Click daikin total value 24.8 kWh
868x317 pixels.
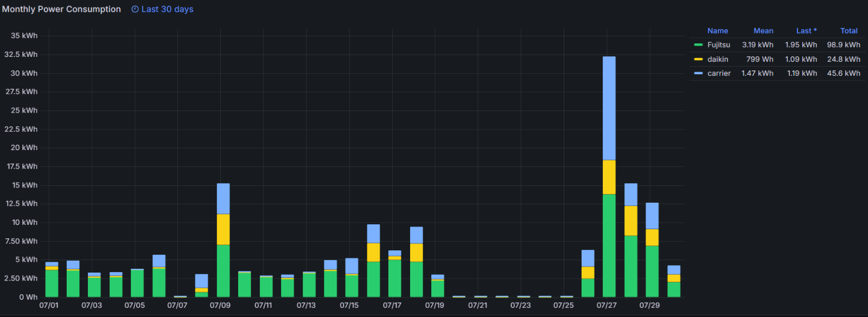point(844,59)
